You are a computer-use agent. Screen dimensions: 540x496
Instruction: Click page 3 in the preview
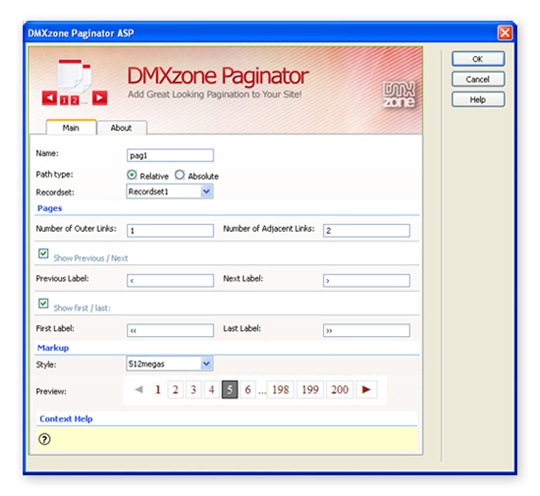194,390
